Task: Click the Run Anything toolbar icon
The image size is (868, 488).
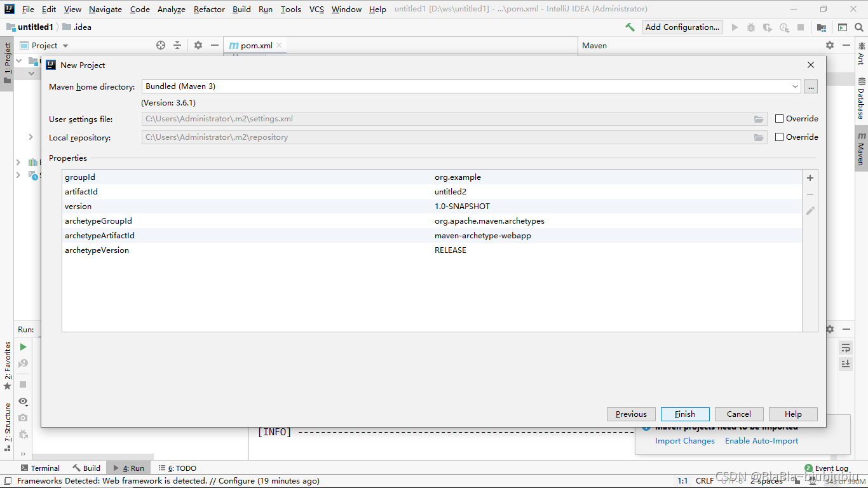Action: pos(843,27)
